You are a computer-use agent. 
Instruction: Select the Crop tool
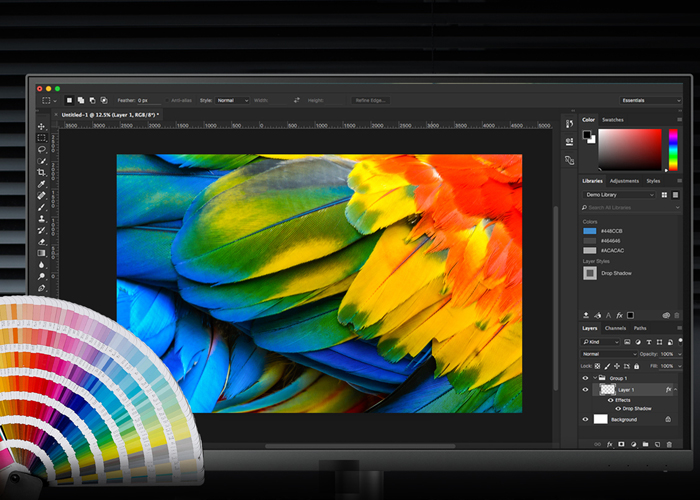click(x=42, y=172)
